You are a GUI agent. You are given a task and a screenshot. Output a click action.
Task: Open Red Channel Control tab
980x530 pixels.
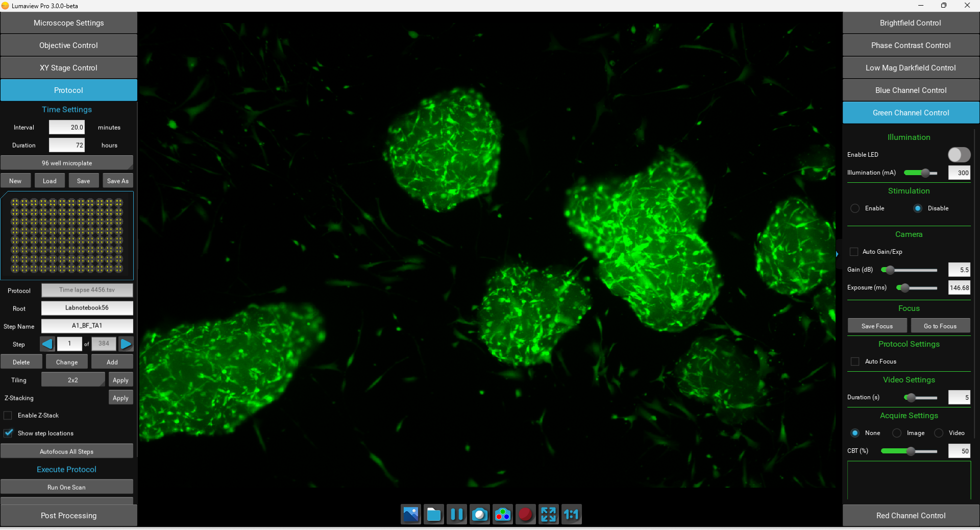click(911, 516)
